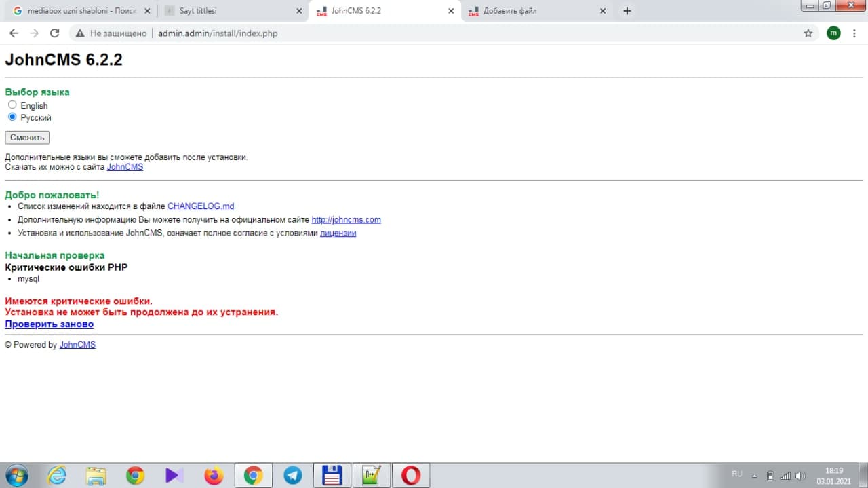Switch to the active Chrome taskbar window
Viewport: 868px width, 488px height.
(254, 475)
